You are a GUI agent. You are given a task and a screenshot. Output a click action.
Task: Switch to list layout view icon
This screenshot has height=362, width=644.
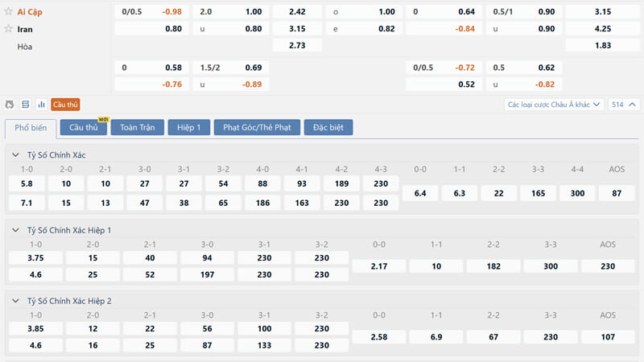pyautogui.click(x=26, y=105)
